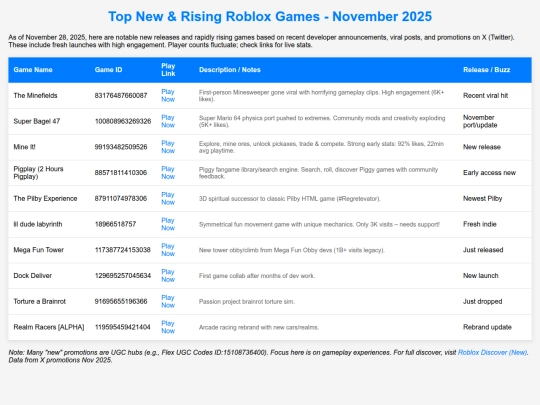This screenshot has width=540, height=405.
Task: Click the Fresh indie cell
Action: (x=479, y=224)
